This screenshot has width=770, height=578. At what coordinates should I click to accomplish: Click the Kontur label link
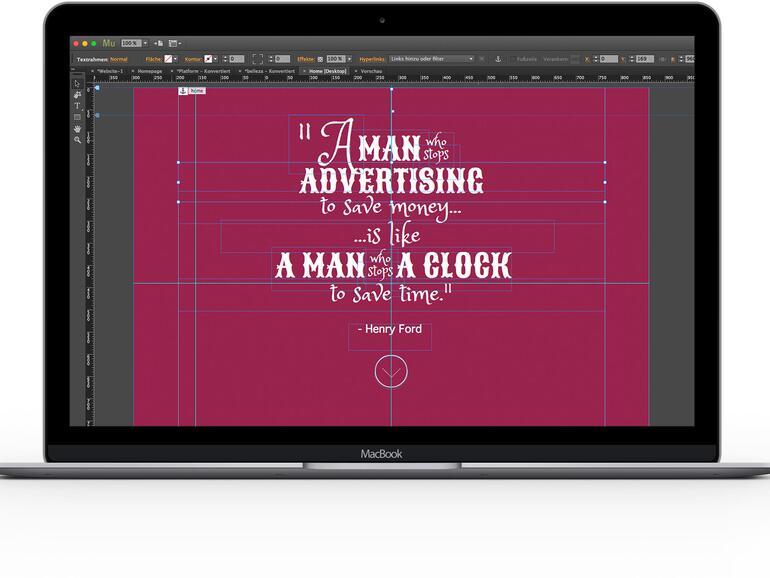[193, 59]
